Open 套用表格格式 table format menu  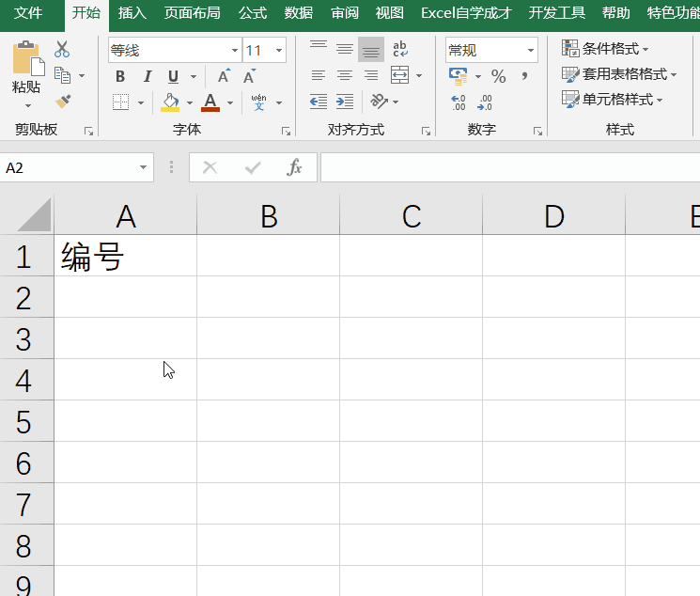619,74
